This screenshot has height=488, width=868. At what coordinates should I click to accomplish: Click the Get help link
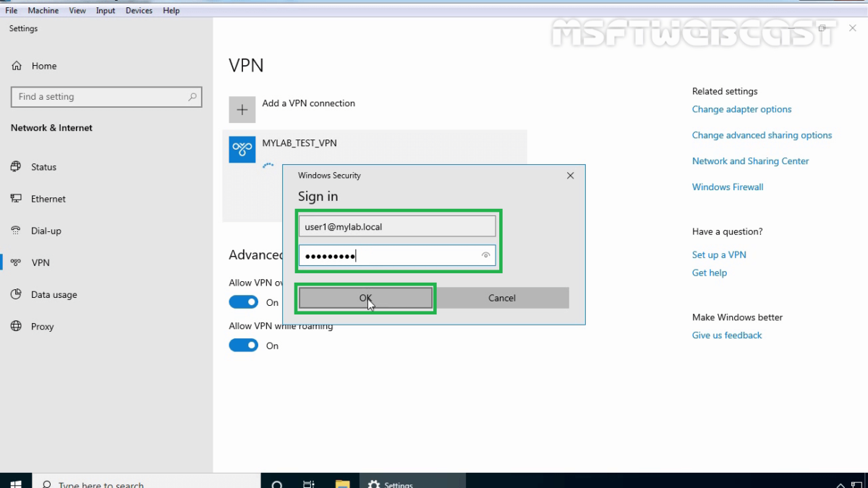[710, 273]
